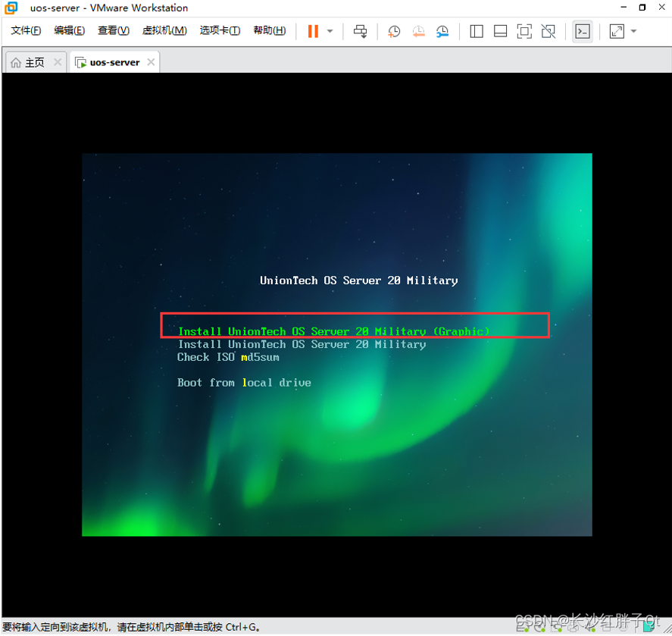Close the 主页 tab
Screen dimensions: 672x636
[58, 62]
